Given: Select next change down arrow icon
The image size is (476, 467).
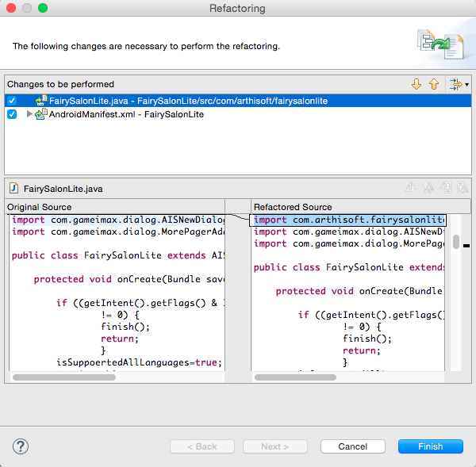Looking at the screenshot, I should tap(416, 84).
